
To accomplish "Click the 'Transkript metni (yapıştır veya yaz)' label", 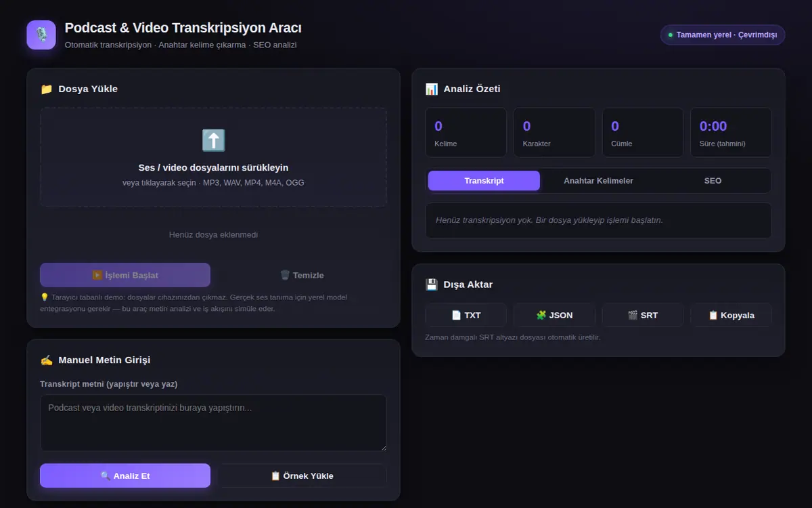I will tap(109, 384).
